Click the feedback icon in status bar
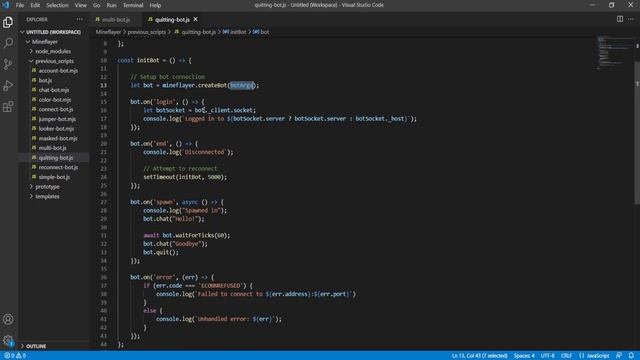Image resolution: width=640 pixels, height=360 pixels. 619,356
